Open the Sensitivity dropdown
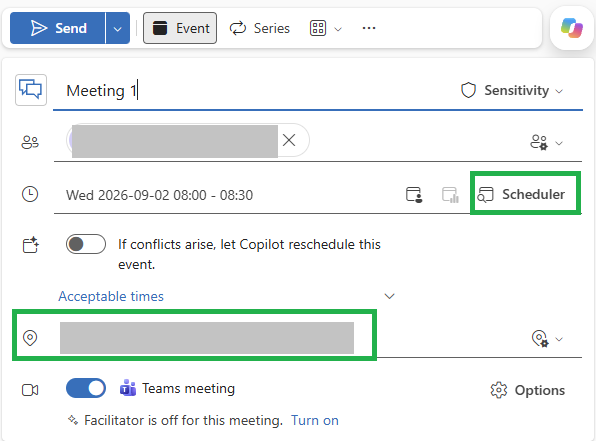Screen dimensions: 596x441 pos(511,90)
